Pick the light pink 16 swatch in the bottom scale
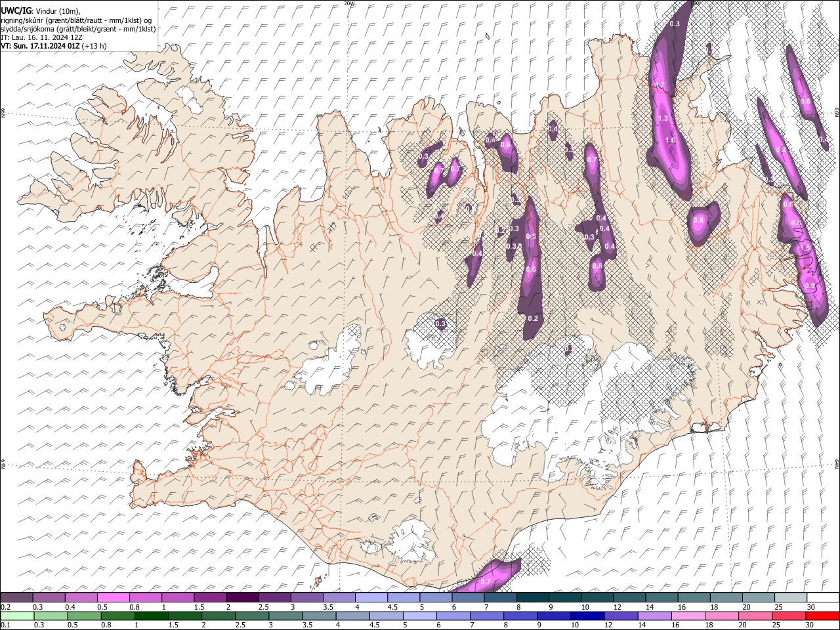The image size is (840, 630). pos(688,616)
